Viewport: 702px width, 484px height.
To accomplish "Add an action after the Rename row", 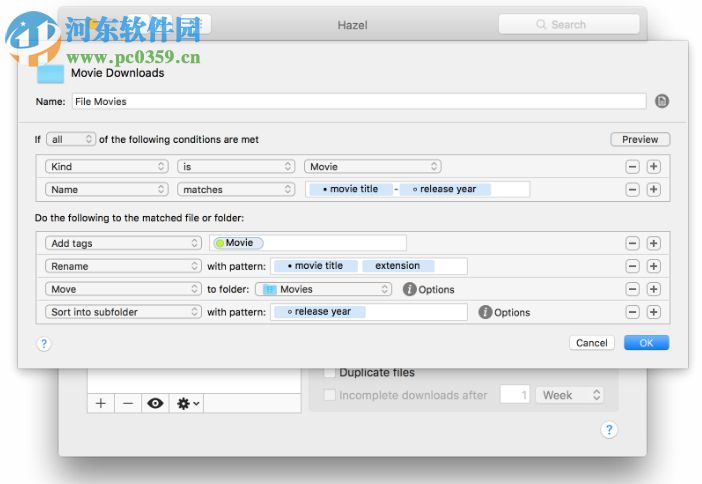I will [653, 266].
